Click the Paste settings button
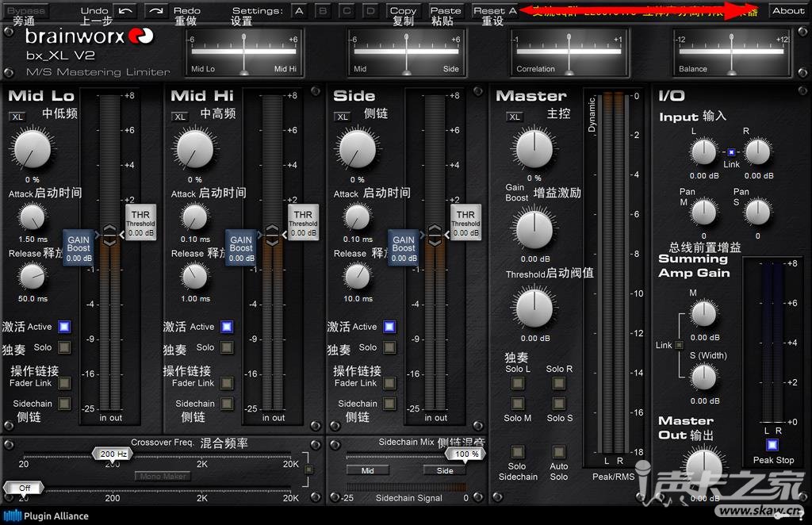 coord(446,10)
